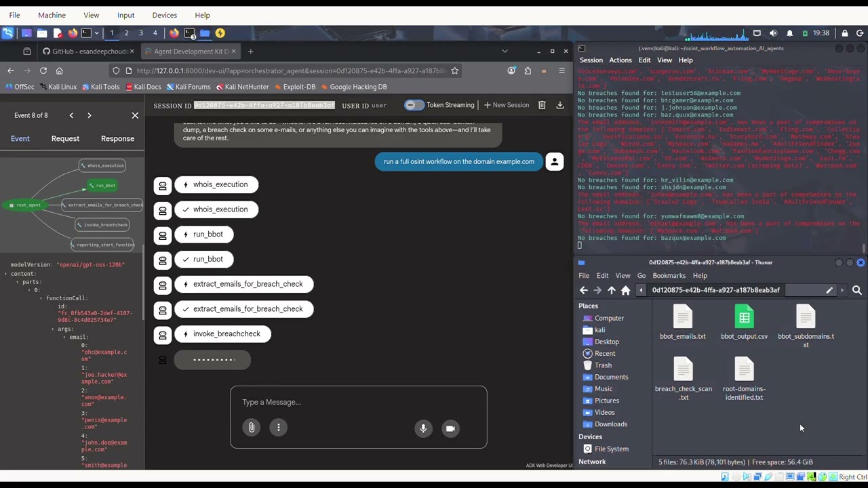Open the VirtualBox Devices menu
868x488 pixels.
(164, 15)
